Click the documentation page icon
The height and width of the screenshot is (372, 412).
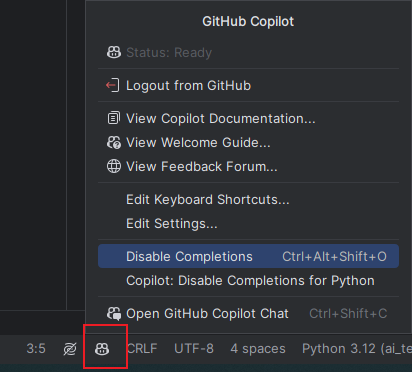coord(113,118)
